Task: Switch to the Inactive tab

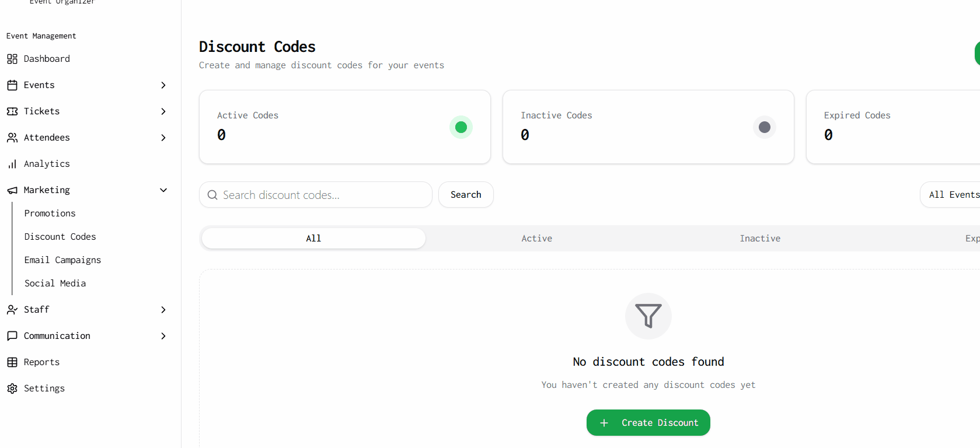Action: click(x=760, y=239)
